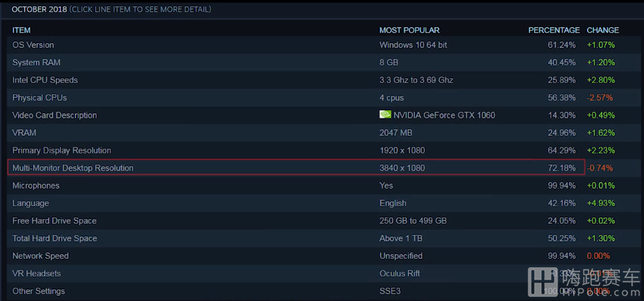
Task: Click the HiPole watermark logo
Action: pos(584,281)
